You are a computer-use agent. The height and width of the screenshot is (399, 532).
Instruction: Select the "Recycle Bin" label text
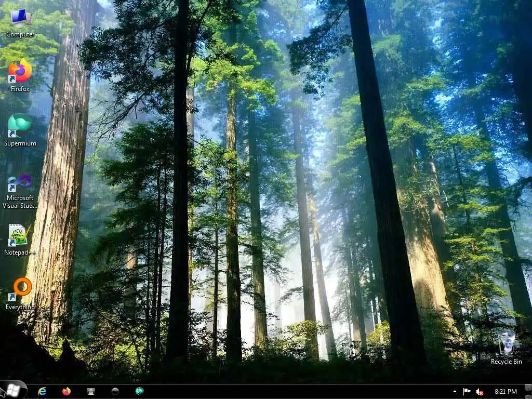(506, 362)
